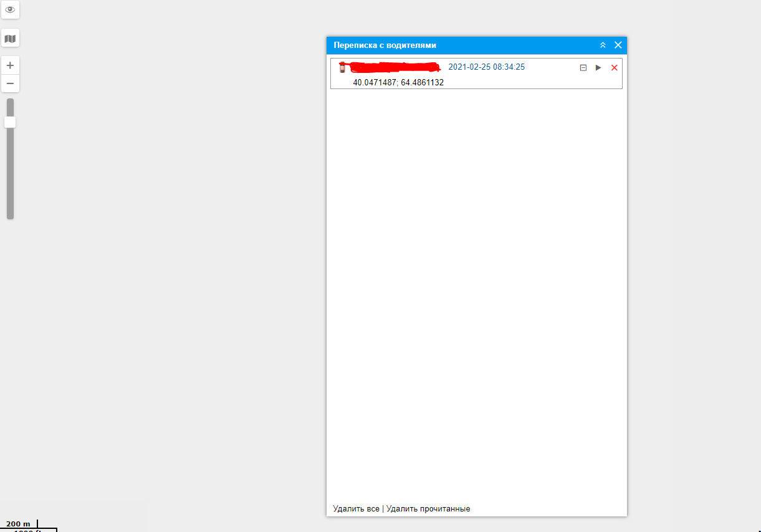Collapse the message with the minus-square icon
Screen dimensions: 761x532
tap(583, 68)
